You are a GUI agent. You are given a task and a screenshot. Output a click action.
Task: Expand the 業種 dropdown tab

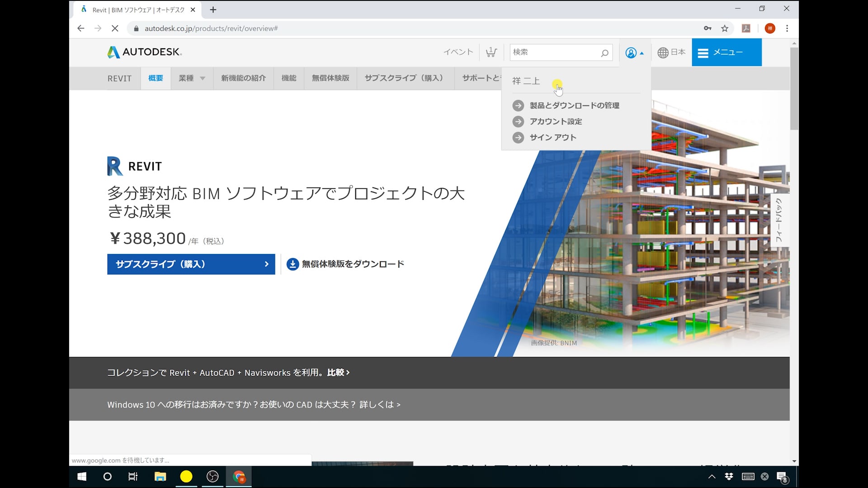(x=192, y=78)
